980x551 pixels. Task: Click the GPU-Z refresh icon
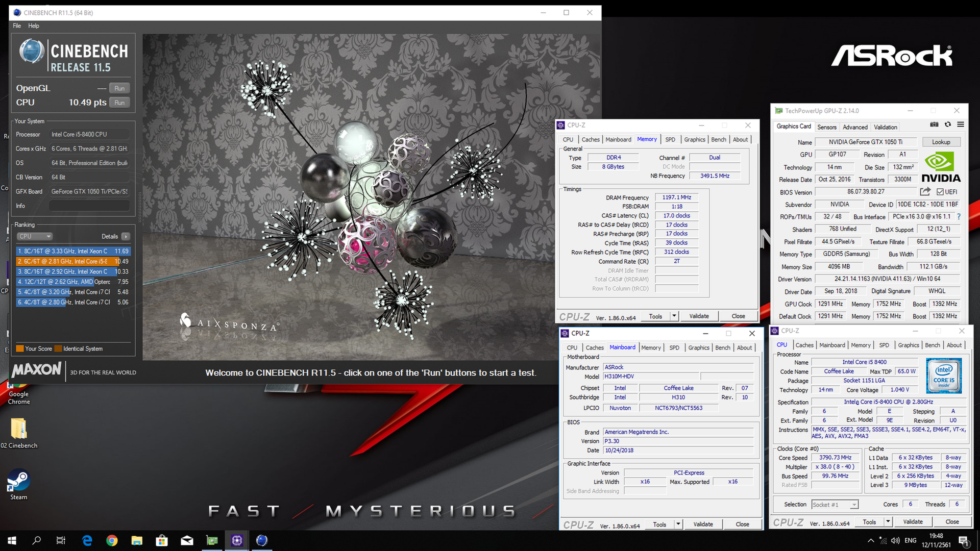(948, 124)
